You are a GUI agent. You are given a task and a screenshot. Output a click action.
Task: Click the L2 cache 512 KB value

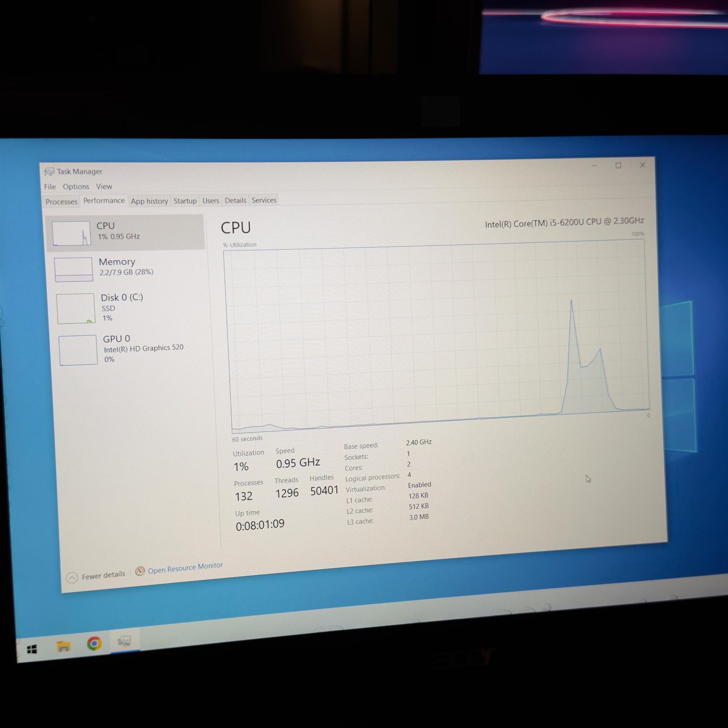tap(419, 507)
